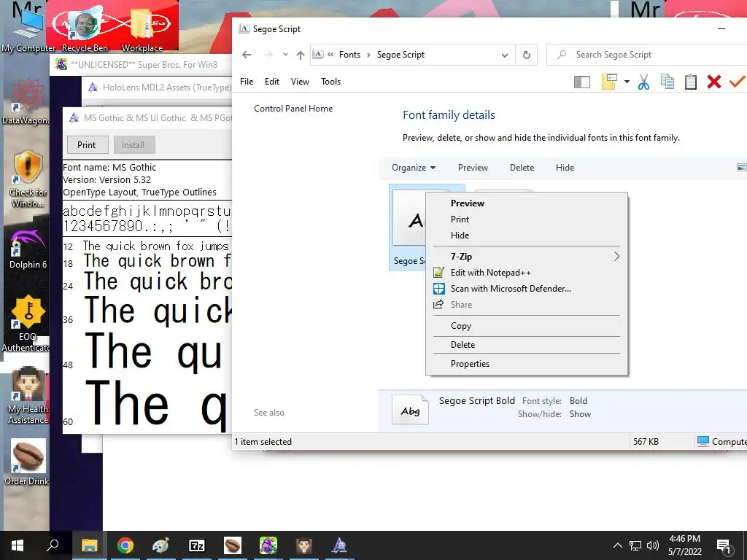Click Preview in the font command bar
The height and width of the screenshot is (560, 747).
473,168
